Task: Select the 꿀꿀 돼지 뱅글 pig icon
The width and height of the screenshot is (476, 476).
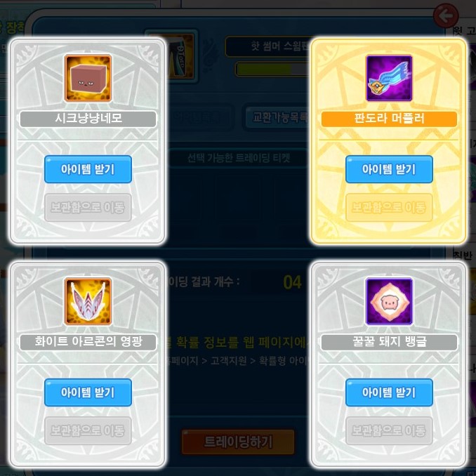Action: pos(389,301)
